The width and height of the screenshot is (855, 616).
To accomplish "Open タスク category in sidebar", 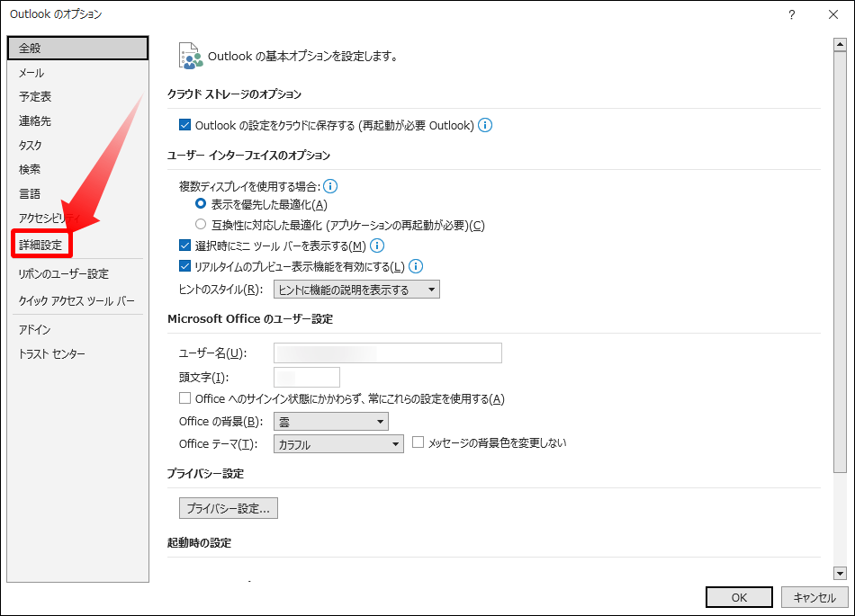I will (x=78, y=145).
